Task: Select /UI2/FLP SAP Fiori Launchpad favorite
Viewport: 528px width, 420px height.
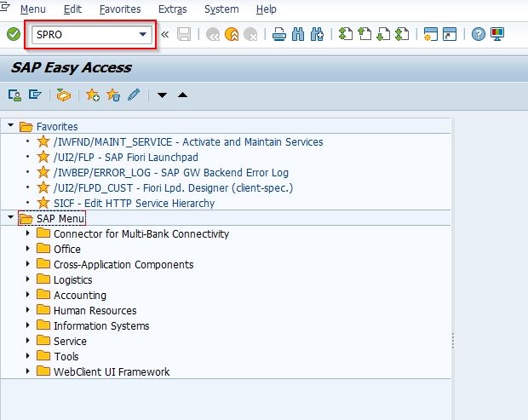Action: coord(125,158)
